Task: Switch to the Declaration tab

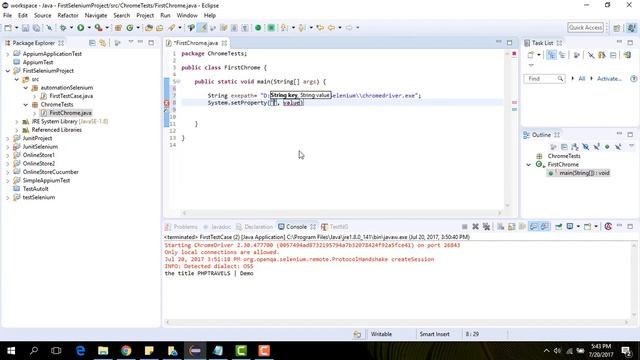Action: [x=254, y=227]
